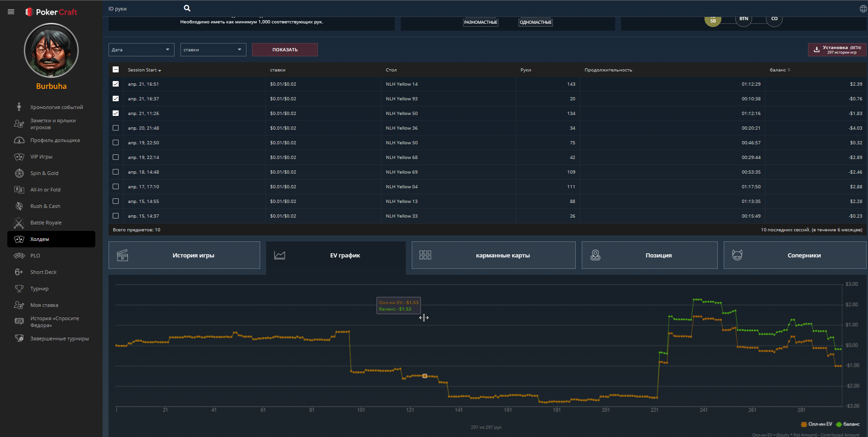Click the PokerCraft logo

click(x=51, y=12)
